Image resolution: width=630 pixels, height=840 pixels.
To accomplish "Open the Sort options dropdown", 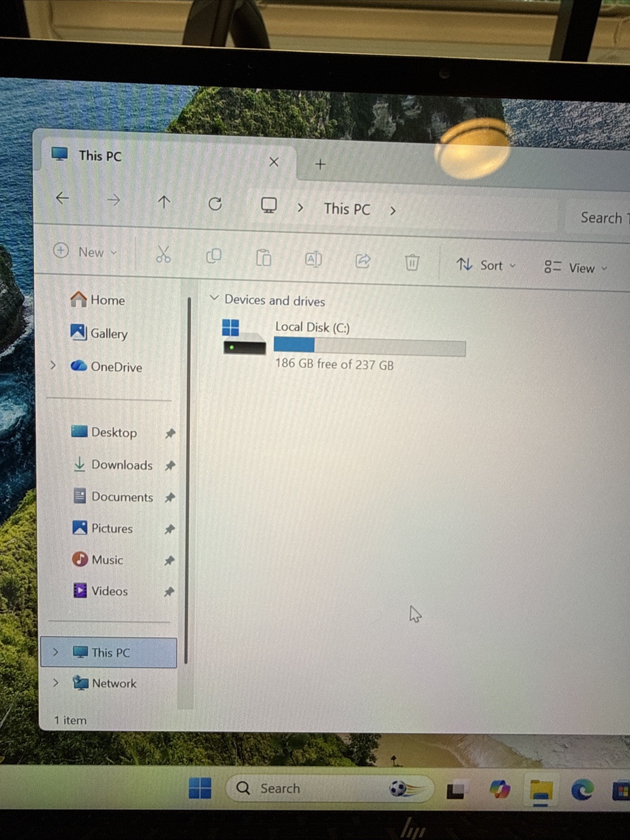I will pyautogui.click(x=486, y=265).
